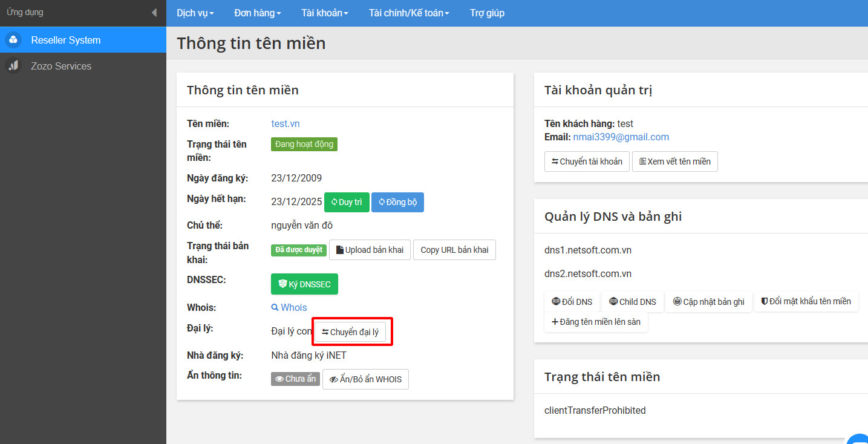This screenshot has width=868, height=444.
Task: Click Upload bản khai button
Action: pos(370,250)
